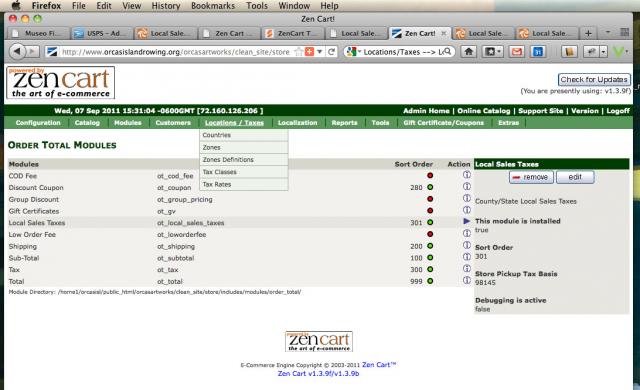Open the Localization dropdown menu
This screenshot has height=390, width=640.
pos(297,123)
